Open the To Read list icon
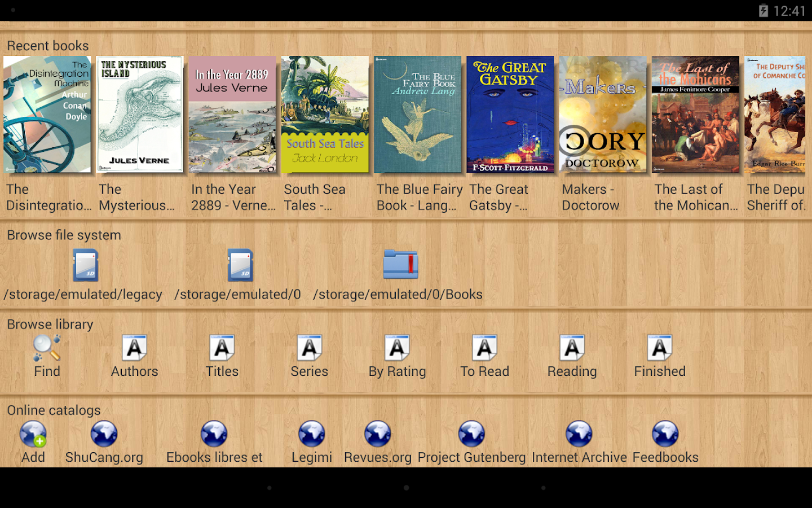 (485, 348)
